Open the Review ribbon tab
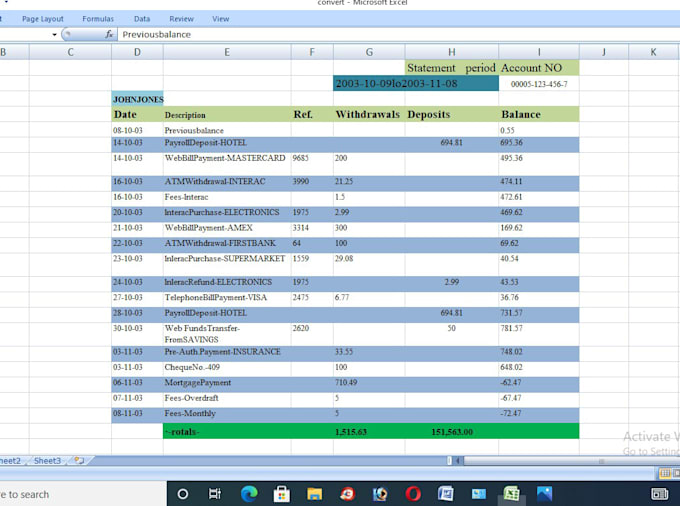The width and height of the screenshot is (680, 506). coord(181,19)
